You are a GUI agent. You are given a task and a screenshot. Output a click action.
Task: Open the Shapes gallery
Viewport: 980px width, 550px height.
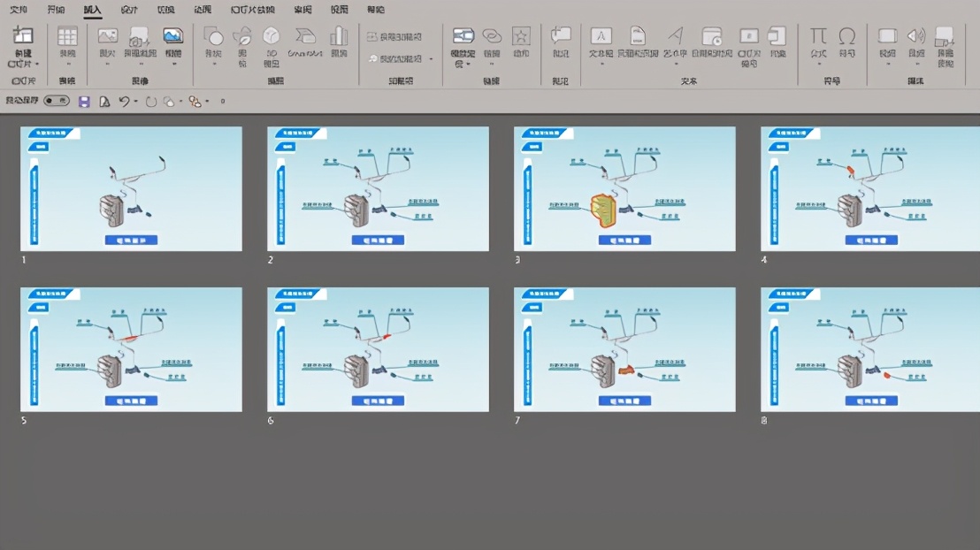pos(213,36)
